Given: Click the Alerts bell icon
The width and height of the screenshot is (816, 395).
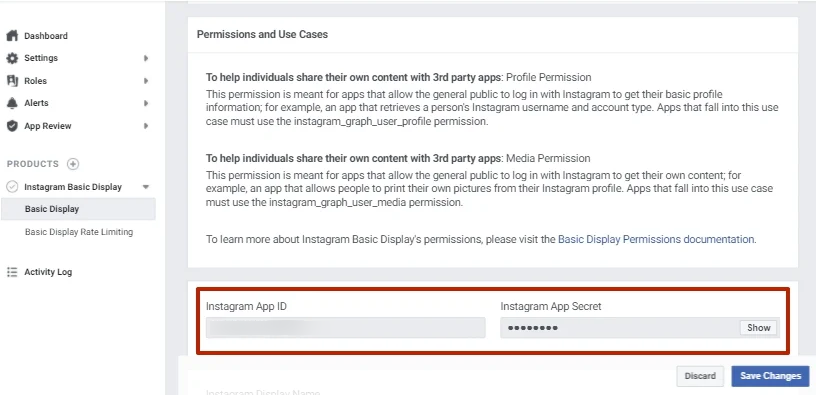Looking at the screenshot, I should click(x=12, y=103).
